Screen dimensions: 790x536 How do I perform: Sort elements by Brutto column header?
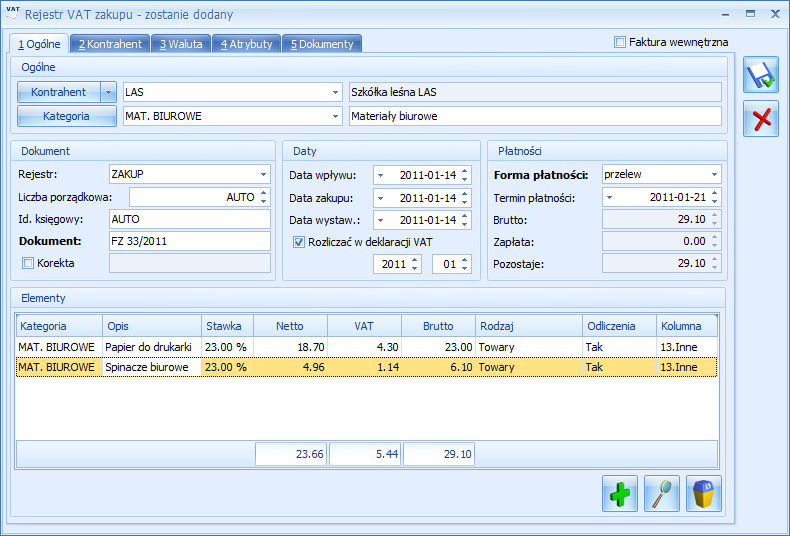(x=439, y=326)
